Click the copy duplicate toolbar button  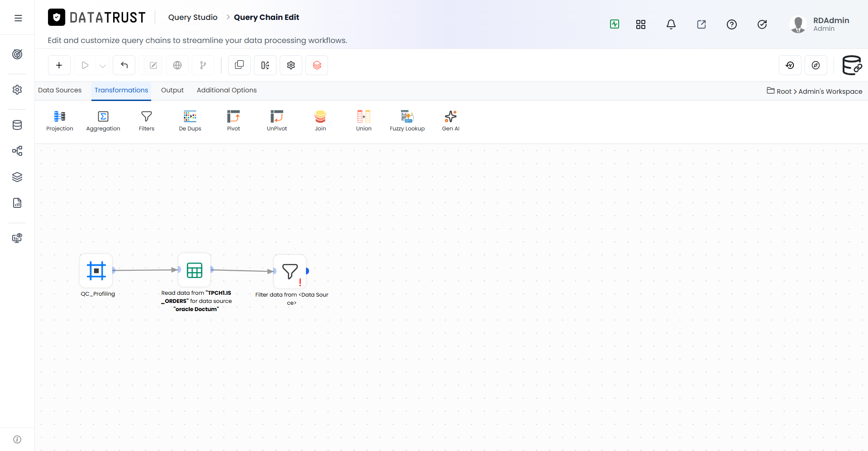coord(239,65)
